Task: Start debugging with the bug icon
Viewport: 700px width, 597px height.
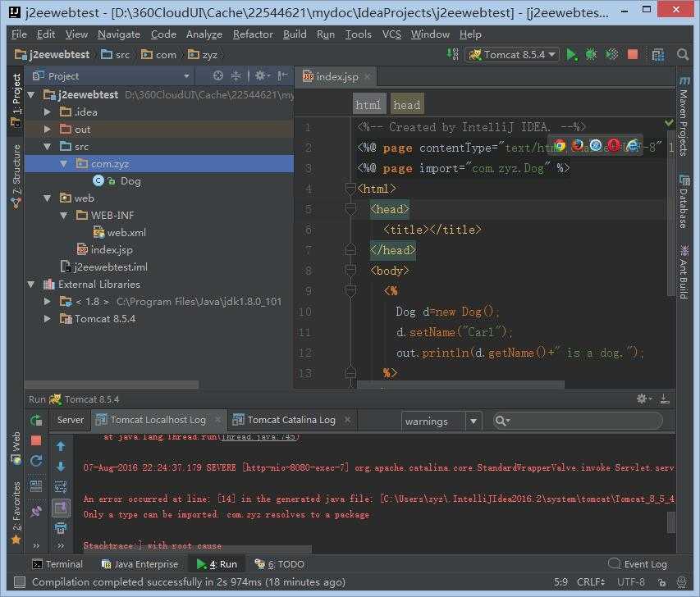Action: (x=591, y=55)
